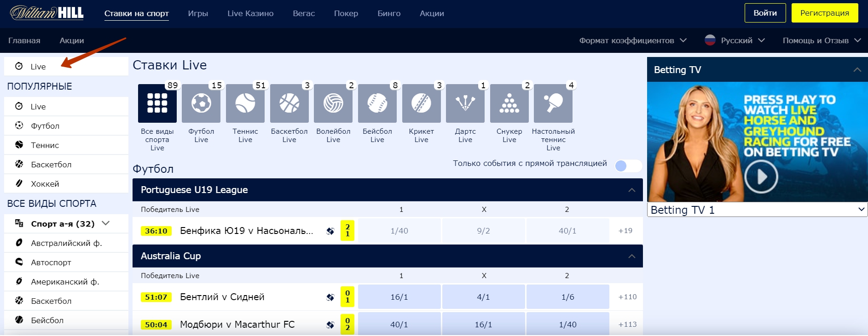Play the Betting TV video
868x336 pixels.
pos(761,177)
